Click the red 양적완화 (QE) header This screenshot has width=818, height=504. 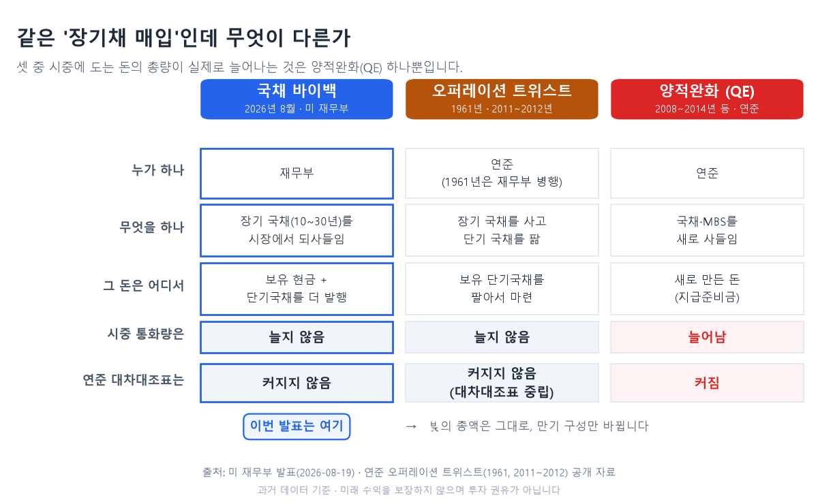pos(707,99)
